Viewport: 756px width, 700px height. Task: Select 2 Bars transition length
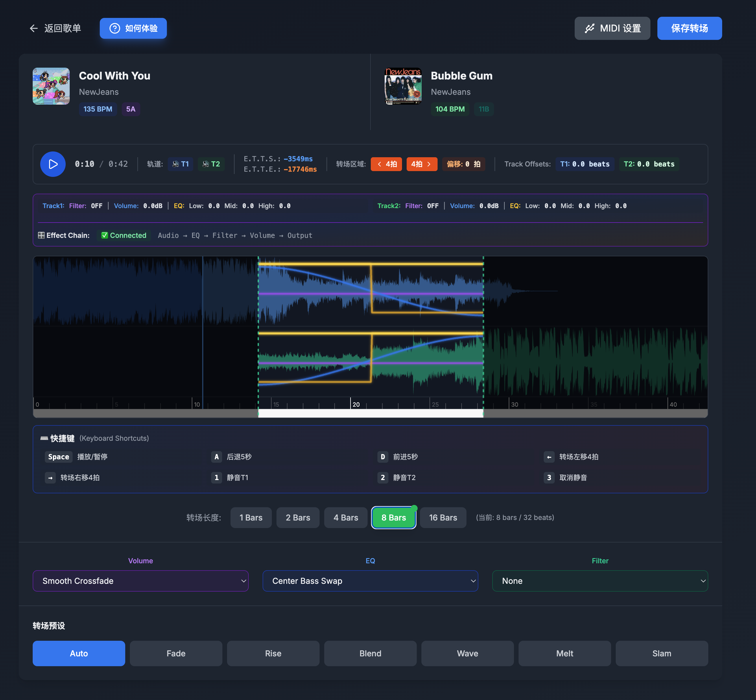pyautogui.click(x=298, y=517)
